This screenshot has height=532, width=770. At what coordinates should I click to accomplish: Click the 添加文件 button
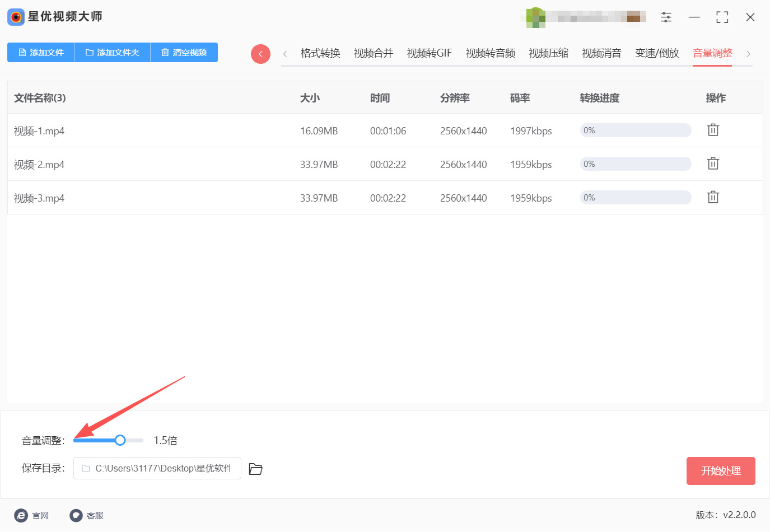(x=41, y=53)
